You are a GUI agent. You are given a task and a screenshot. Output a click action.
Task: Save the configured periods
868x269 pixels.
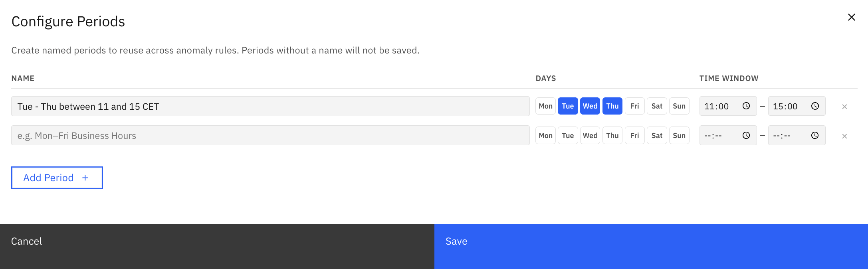pyautogui.click(x=651, y=246)
